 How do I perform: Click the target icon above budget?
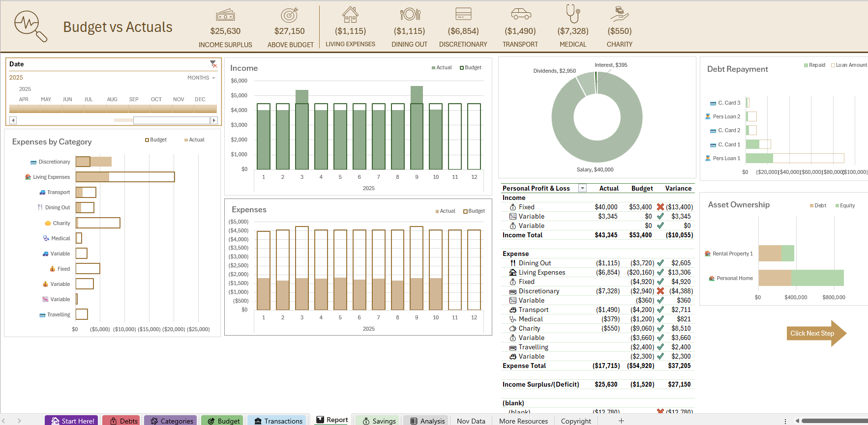pyautogui.click(x=290, y=15)
